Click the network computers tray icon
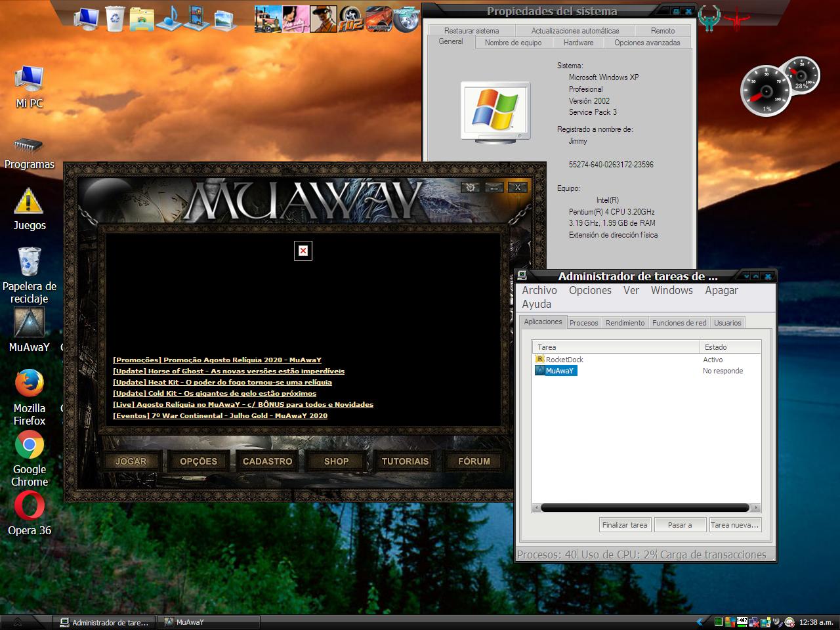The width and height of the screenshot is (840, 630). (x=754, y=621)
